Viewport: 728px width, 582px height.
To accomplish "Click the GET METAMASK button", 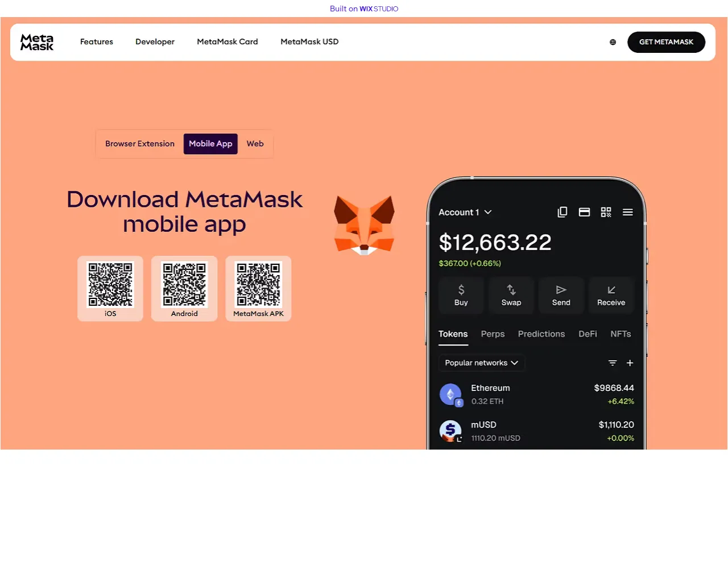I will coord(667,42).
